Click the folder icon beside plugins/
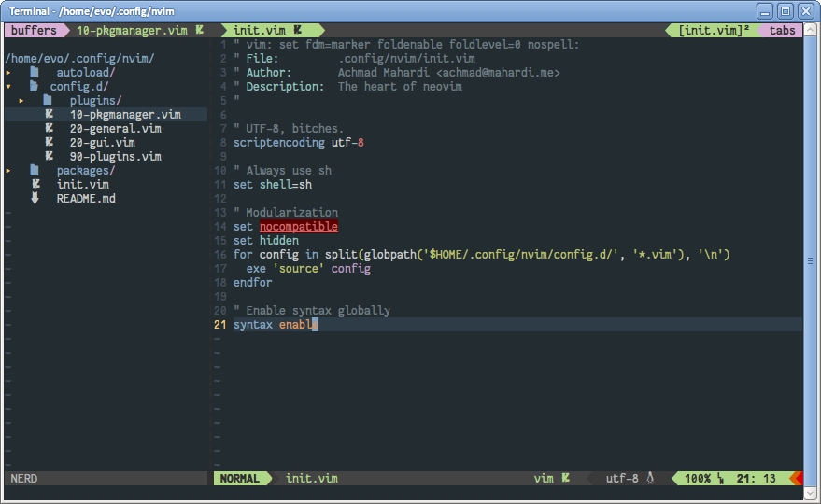This screenshot has width=821, height=504. 48,101
